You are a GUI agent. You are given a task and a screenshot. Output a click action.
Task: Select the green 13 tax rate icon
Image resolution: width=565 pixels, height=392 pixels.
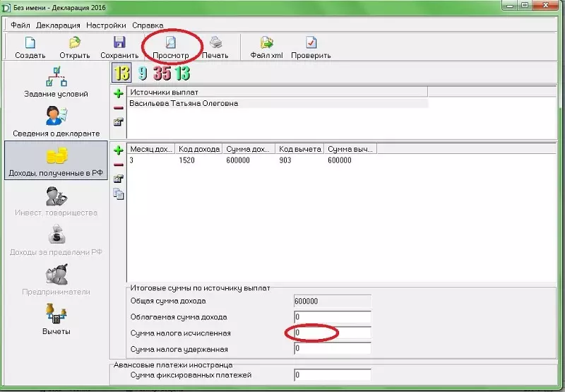(182, 73)
